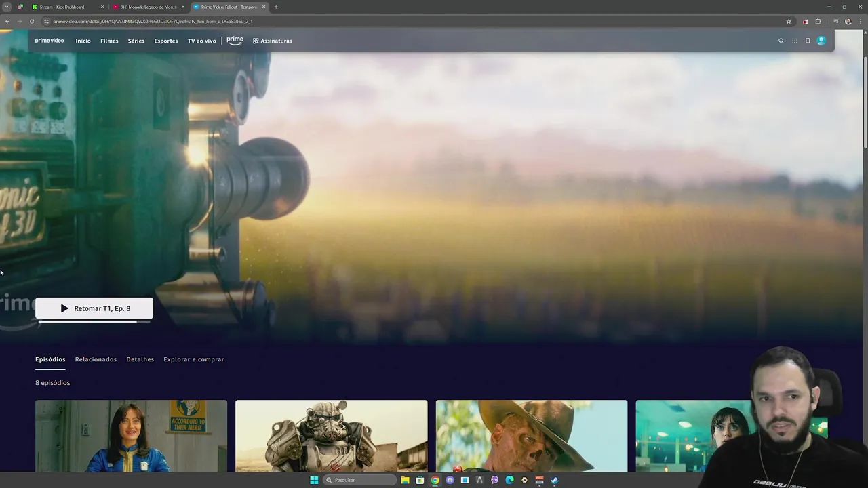Open episode thumbnail with the ghoul in cowboy hat
This screenshot has height=488, width=868.
coord(532,436)
